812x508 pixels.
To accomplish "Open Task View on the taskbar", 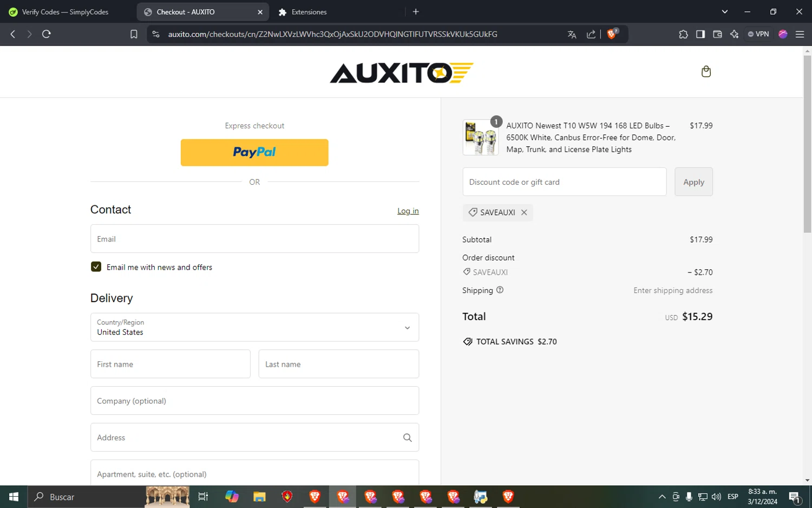I will [203, 497].
